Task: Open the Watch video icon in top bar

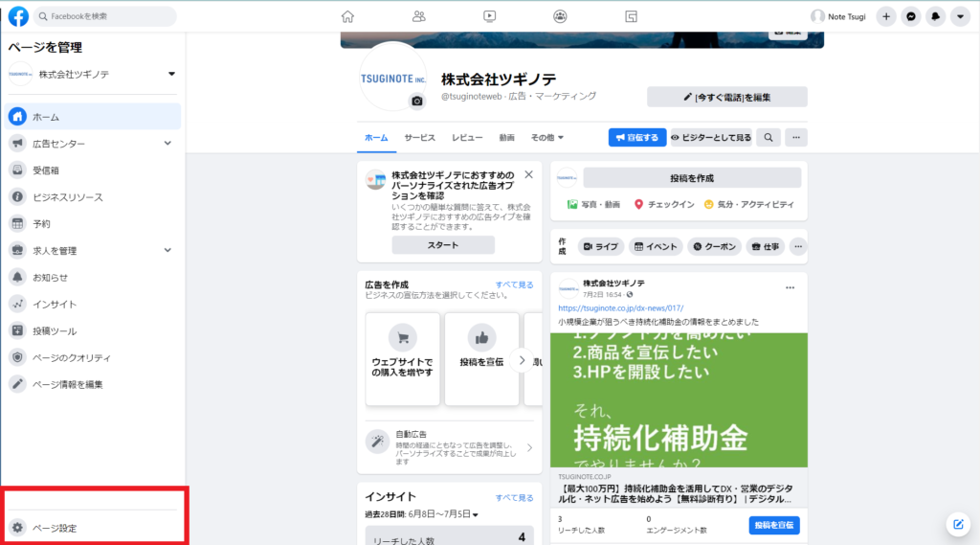Action: pyautogui.click(x=489, y=17)
